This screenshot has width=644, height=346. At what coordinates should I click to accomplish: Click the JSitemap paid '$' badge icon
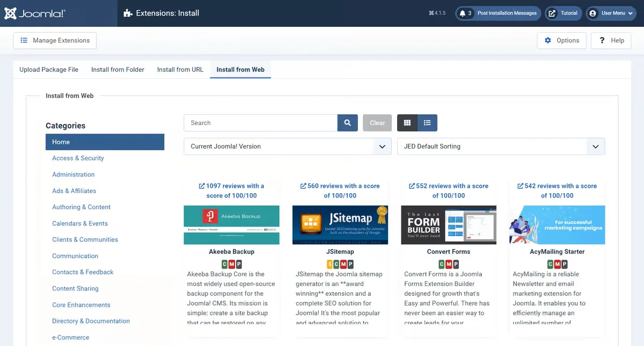[x=330, y=264]
